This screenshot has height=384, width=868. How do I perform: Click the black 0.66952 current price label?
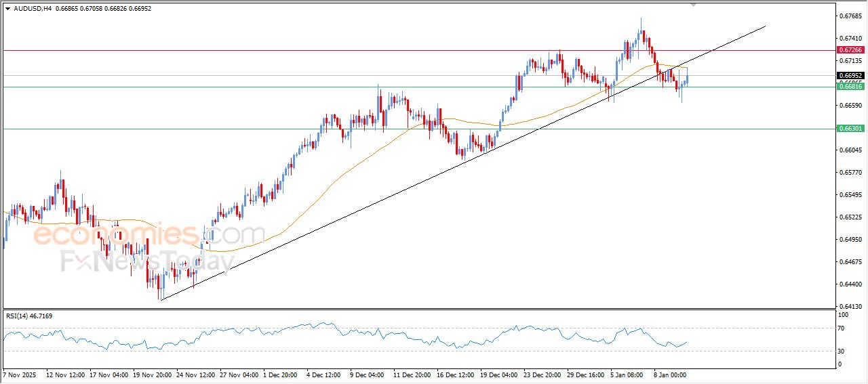[x=850, y=75]
